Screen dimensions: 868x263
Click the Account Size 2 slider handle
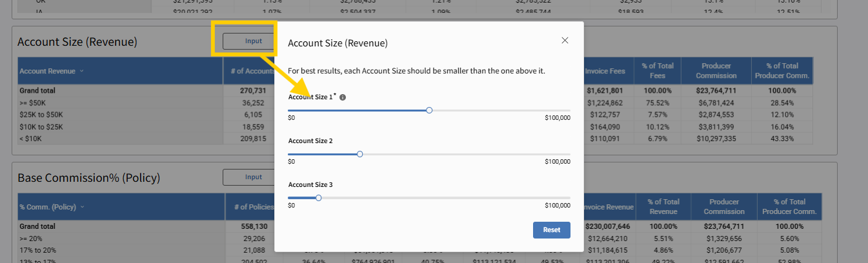point(359,154)
